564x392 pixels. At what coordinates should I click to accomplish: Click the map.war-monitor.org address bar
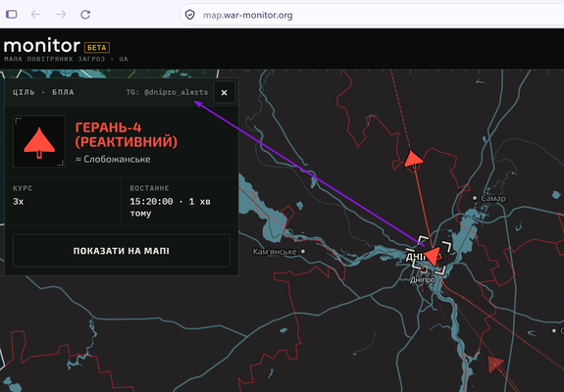(371, 15)
